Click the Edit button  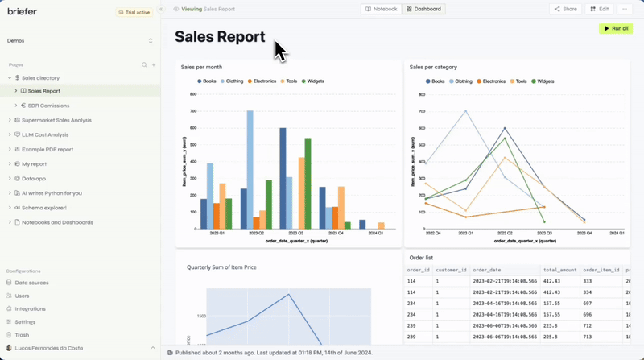(x=599, y=9)
